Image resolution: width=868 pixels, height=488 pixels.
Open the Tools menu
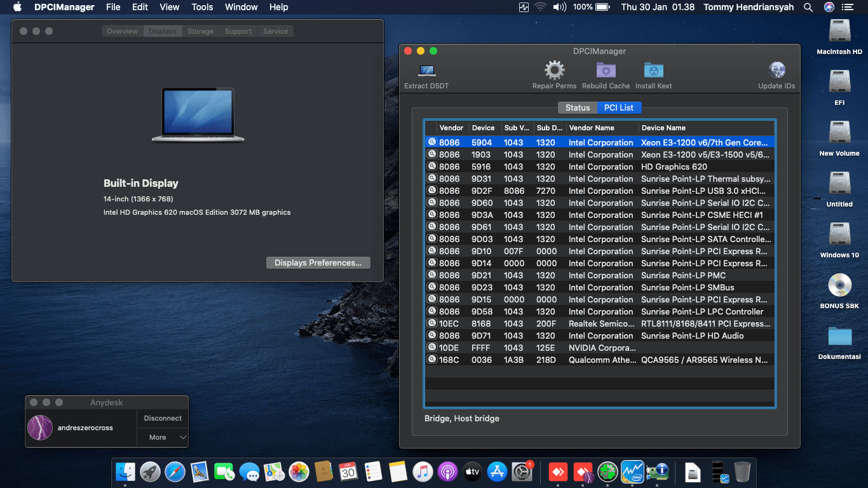tap(201, 7)
